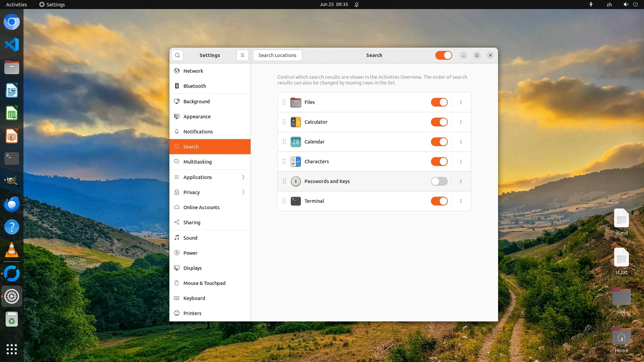Expand the Privacy submenu chevron
Screen dimensions: 644x362
243,192
